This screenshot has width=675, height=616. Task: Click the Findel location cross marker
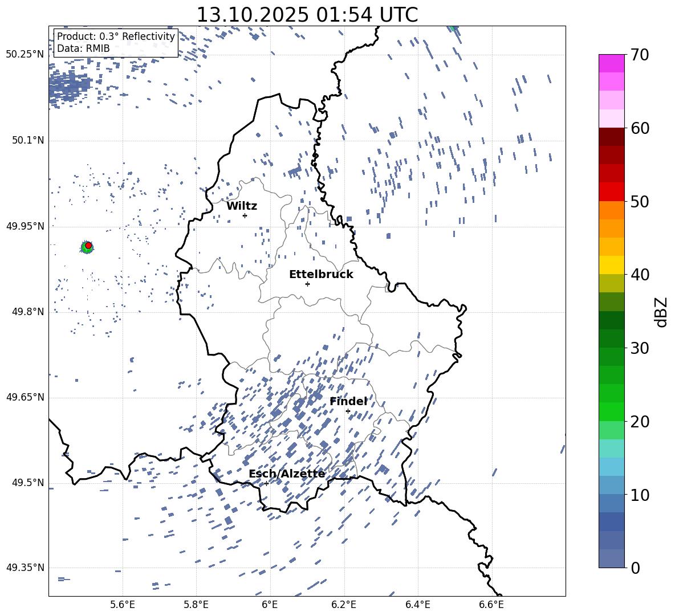pyautogui.click(x=348, y=411)
